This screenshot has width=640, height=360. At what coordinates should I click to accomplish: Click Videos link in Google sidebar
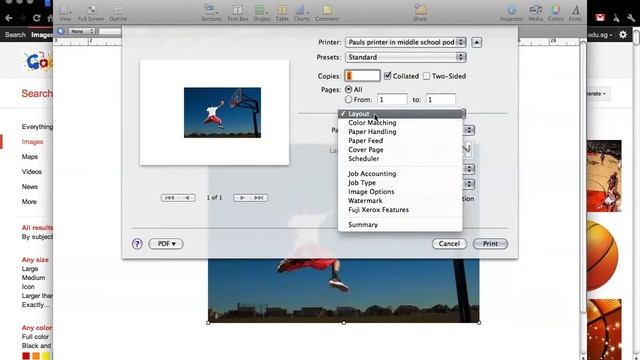(x=32, y=172)
